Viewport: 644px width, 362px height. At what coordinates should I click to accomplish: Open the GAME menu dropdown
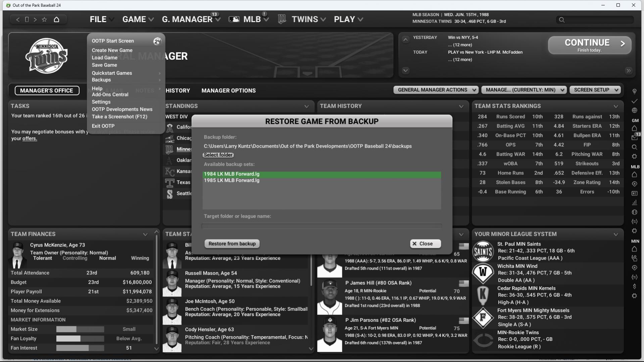[x=138, y=19]
